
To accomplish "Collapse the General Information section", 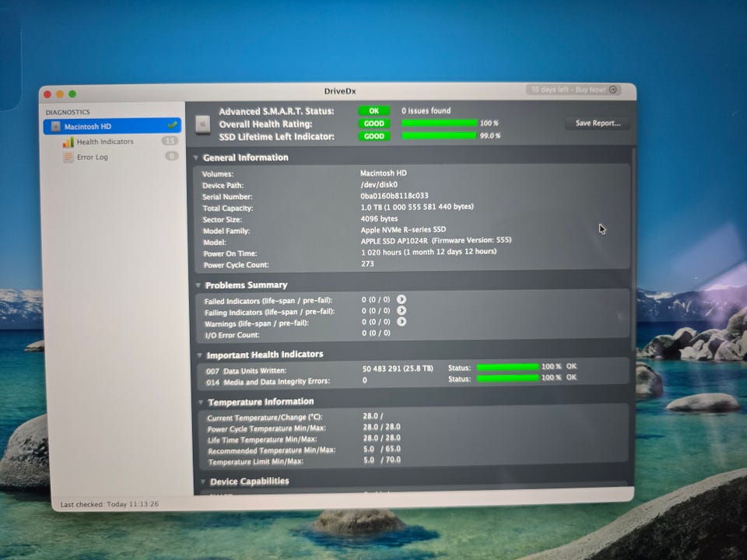I will coord(196,158).
